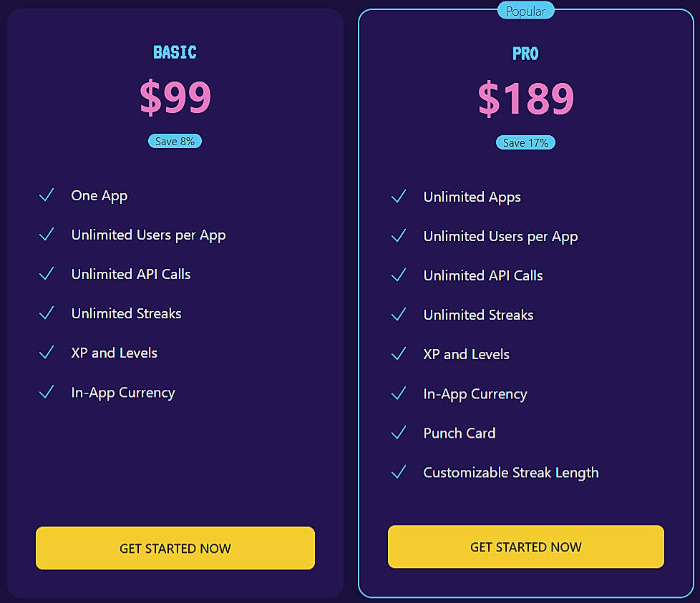
Task: Select the checkmark by Punch Card
Action: point(399,432)
